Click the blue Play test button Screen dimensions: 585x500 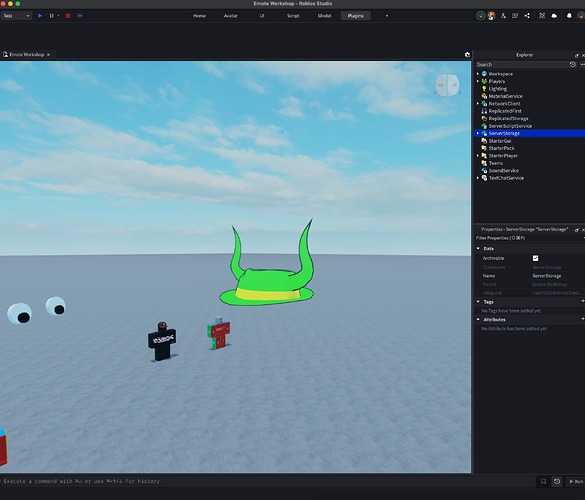pos(40,16)
